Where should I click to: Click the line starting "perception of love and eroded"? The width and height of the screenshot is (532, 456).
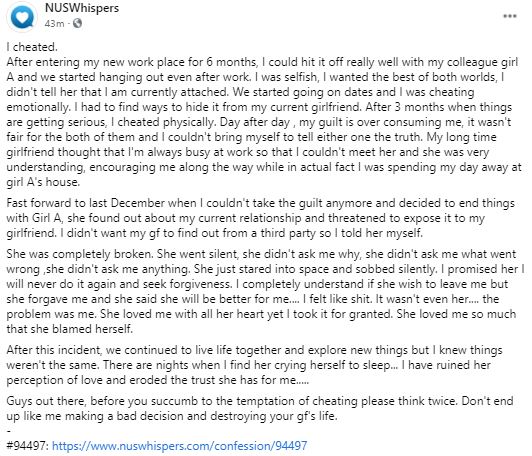pos(158,380)
